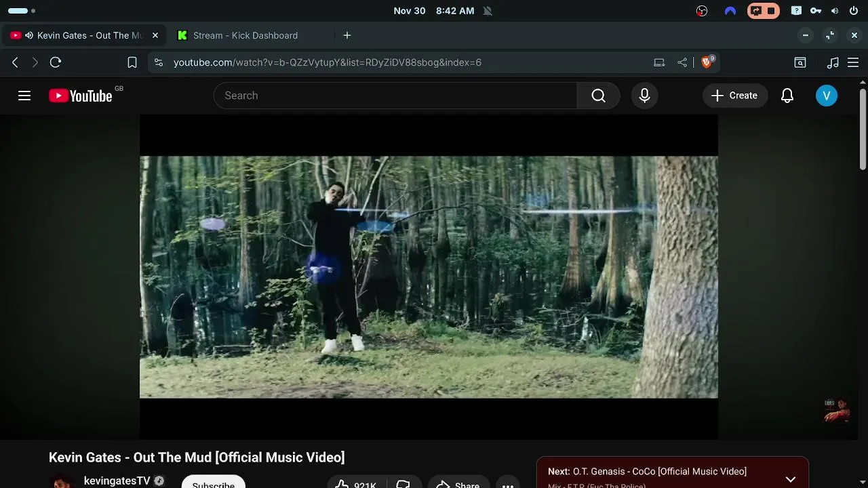
Task: Click the Create button
Action: tap(735, 96)
